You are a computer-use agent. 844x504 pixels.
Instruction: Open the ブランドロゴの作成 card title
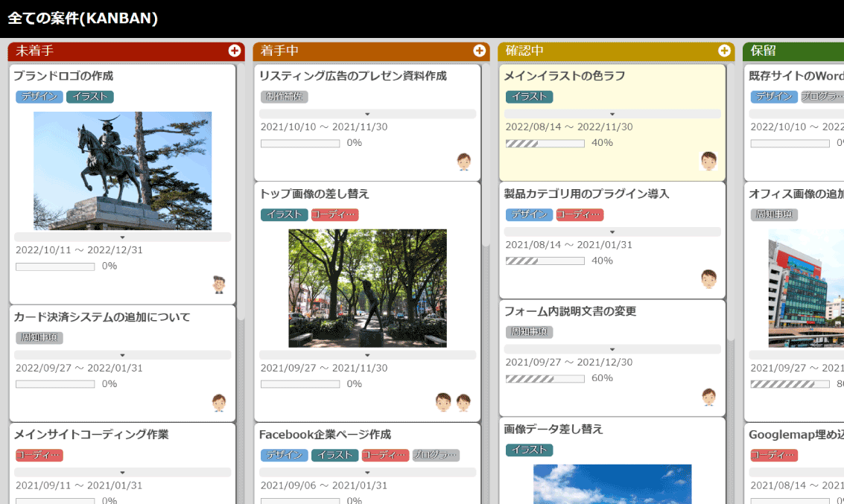(x=63, y=76)
